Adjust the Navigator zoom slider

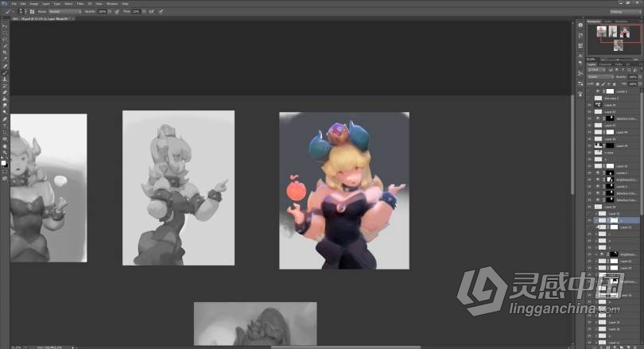pos(618,60)
